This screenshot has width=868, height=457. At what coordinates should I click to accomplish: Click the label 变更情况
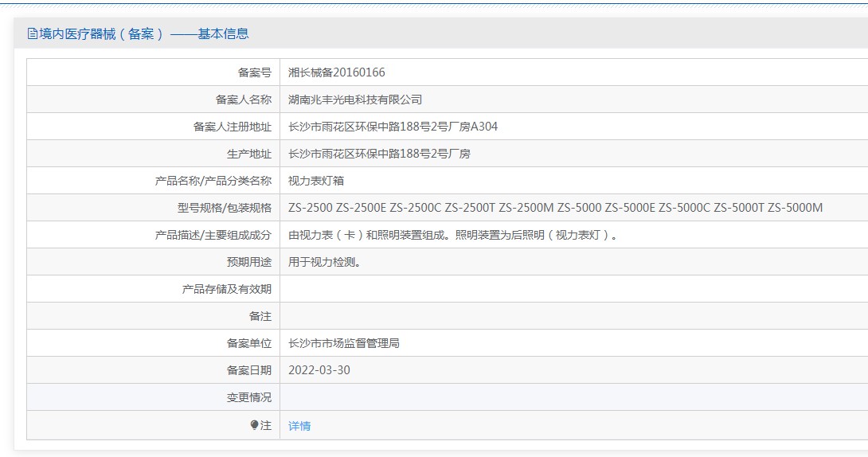point(249,398)
